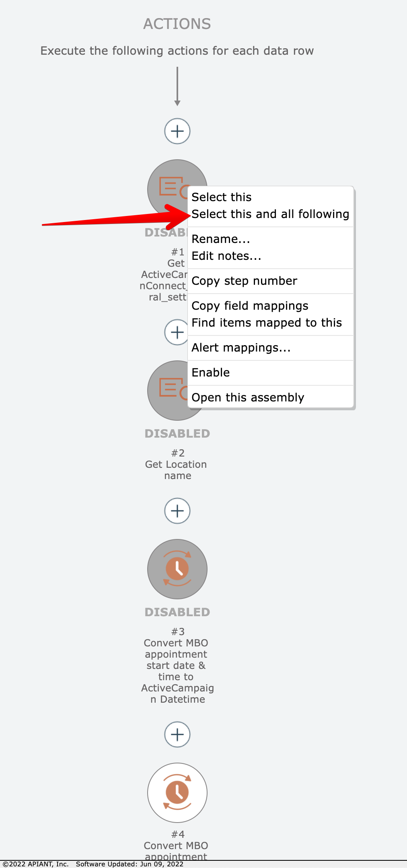407x868 pixels.
Task: Choose 'Select this' from context menu
Action: 222,197
